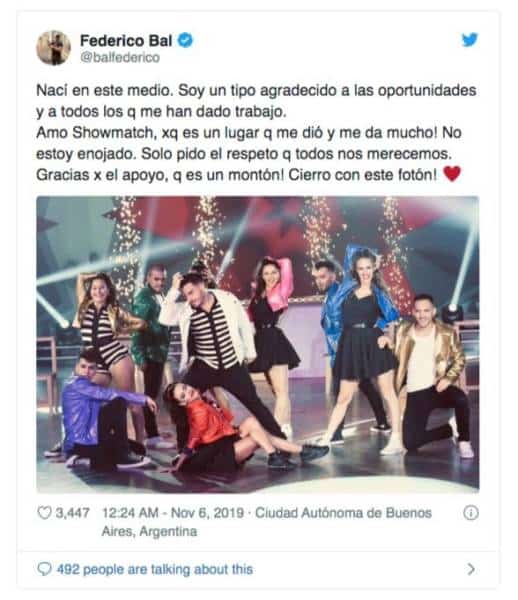Click the 'Cierro con este fotón!' text

362,175
